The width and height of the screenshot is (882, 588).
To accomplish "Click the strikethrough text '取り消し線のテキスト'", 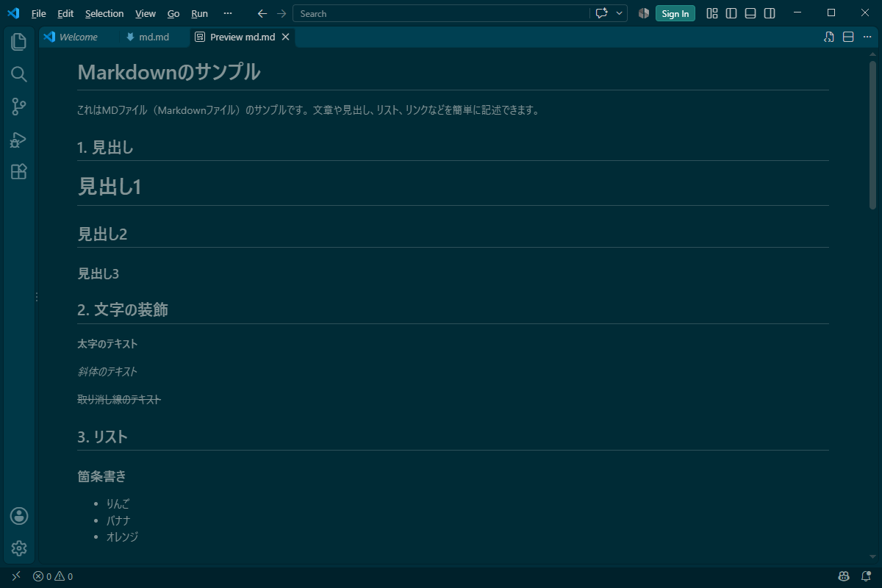I will tap(119, 399).
